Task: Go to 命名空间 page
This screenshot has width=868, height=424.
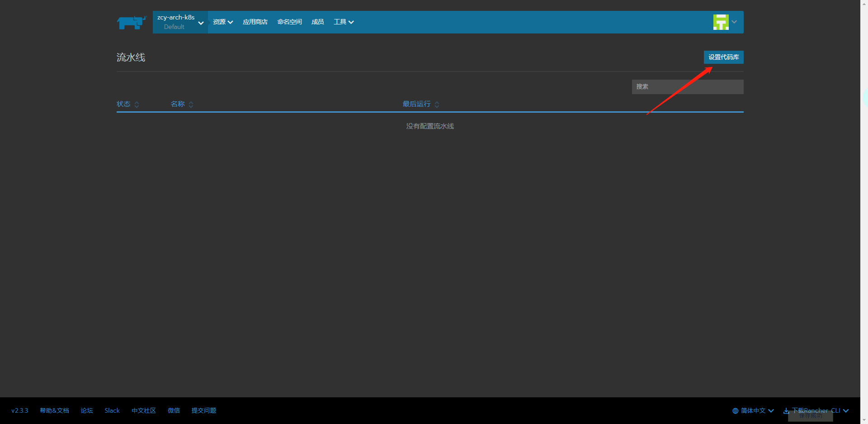Action: [x=289, y=22]
